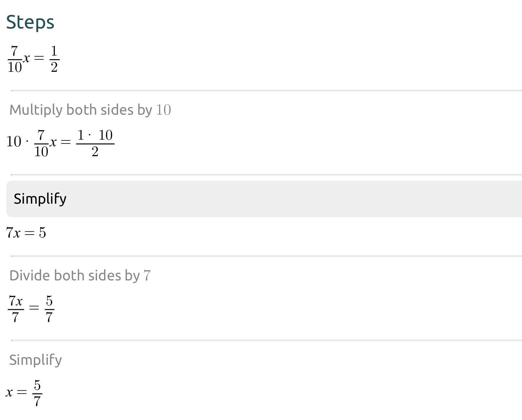Click the 7x over 7 fraction

pos(16,308)
